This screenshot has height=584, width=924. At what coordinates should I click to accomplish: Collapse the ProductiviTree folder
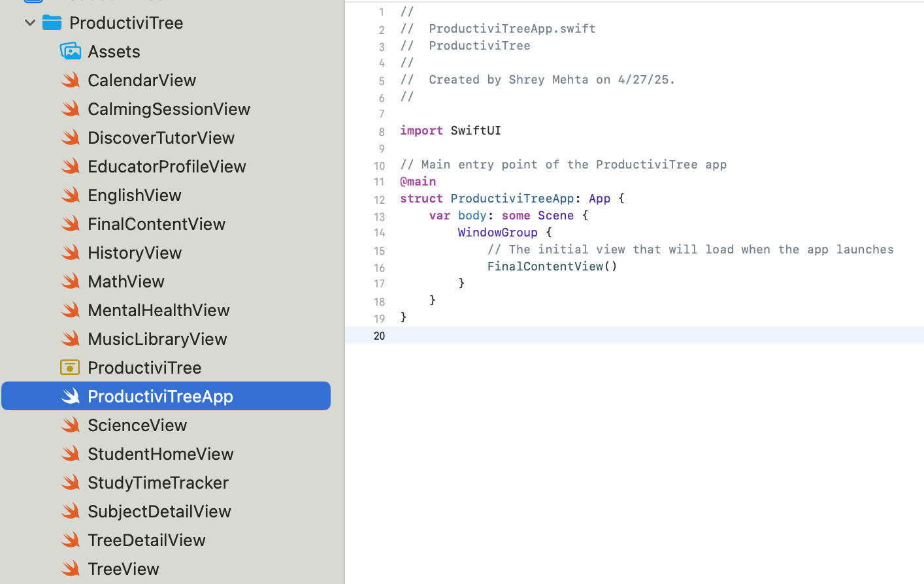[x=30, y=22]
